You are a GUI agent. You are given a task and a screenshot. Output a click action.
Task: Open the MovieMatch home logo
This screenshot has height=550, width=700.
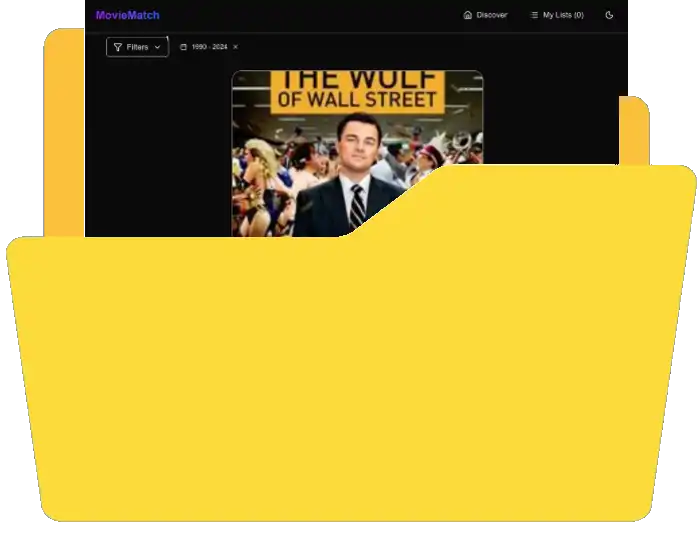click(127, 15)
